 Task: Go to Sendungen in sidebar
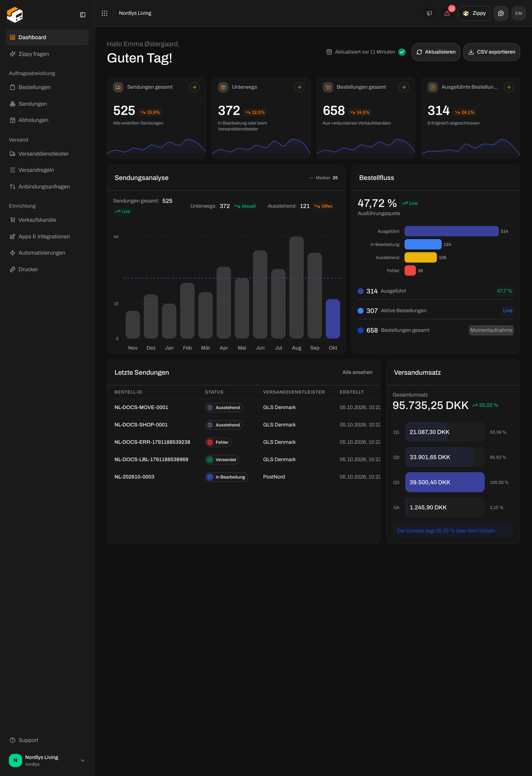(x=47, y=104)
